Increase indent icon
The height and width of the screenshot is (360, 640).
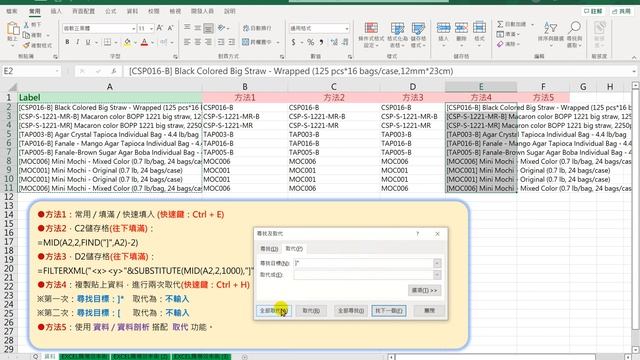[x=231, y=42]
